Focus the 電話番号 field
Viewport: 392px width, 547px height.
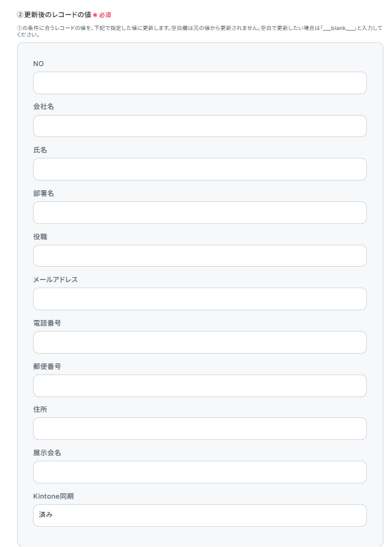200,342
